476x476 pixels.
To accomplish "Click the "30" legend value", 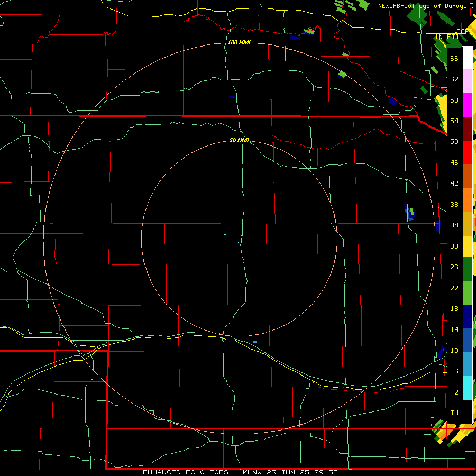I will click(x=454, y=246).
